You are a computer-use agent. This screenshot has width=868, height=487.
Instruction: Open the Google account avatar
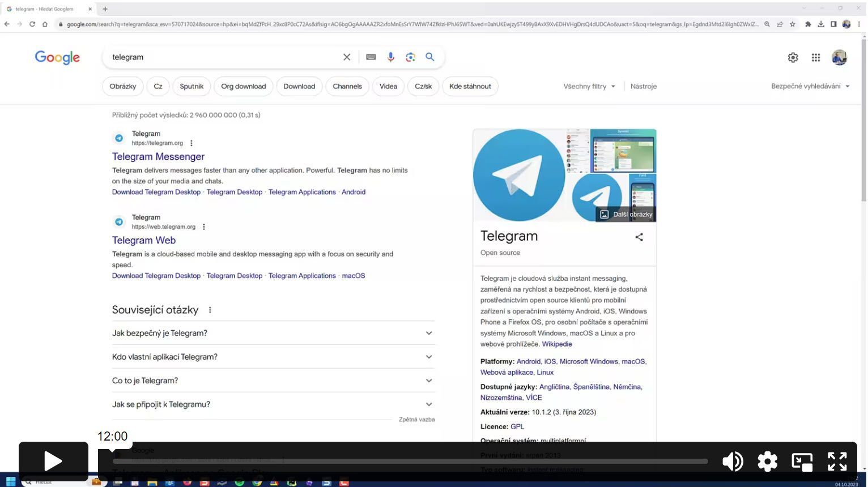point(839,57)
